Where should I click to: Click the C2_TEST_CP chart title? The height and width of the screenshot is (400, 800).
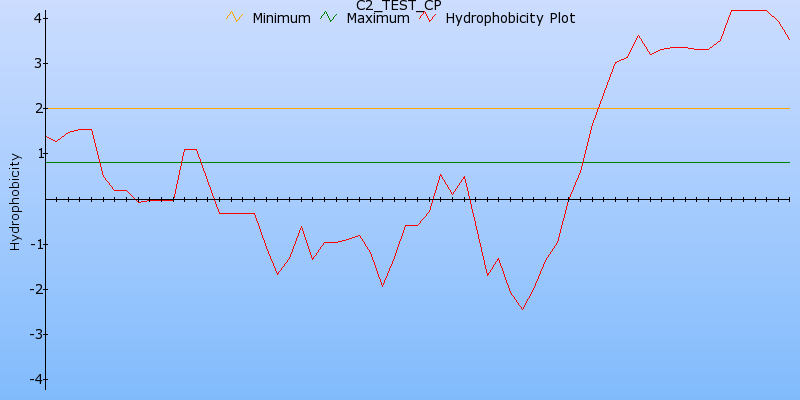click(399, 5)
